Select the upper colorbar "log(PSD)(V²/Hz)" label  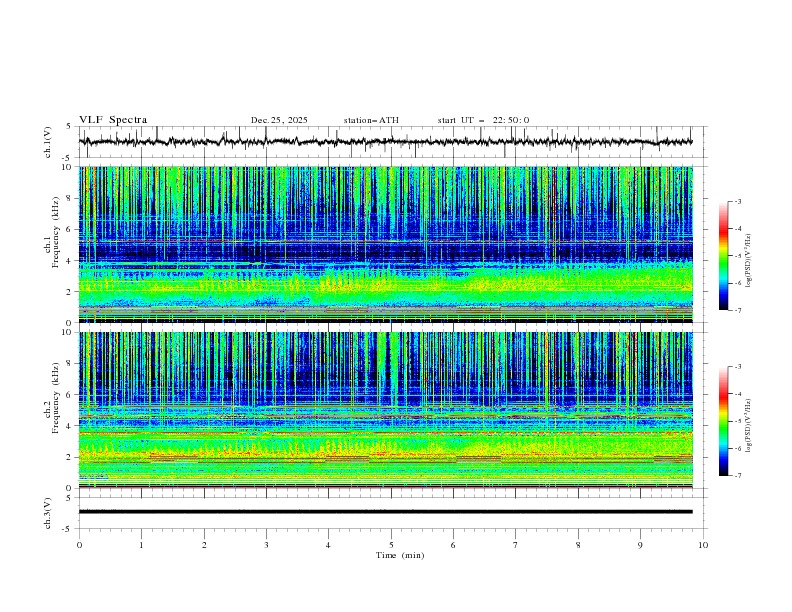pos(748,261)
